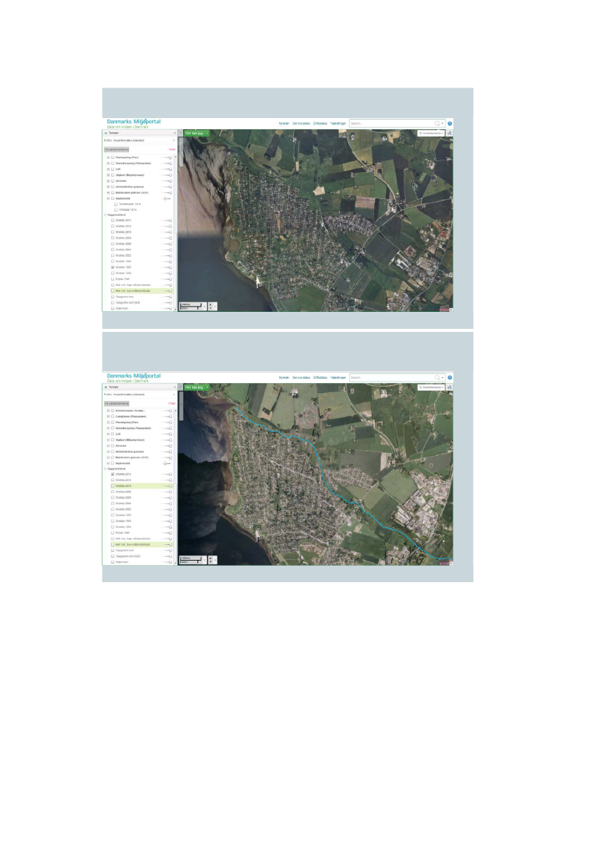Open the blue help icon in upper screenshot
The image size is (613, 868).
[450, 123]
